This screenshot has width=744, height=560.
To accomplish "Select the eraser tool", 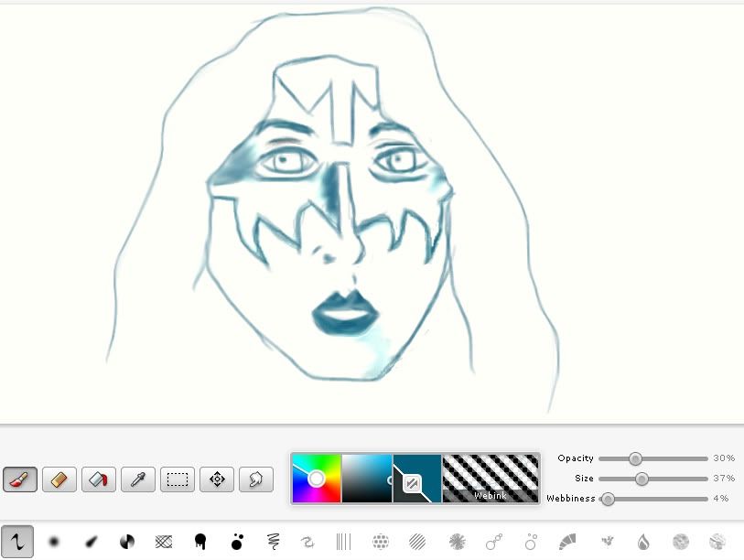I will click(x=59, y=479).
